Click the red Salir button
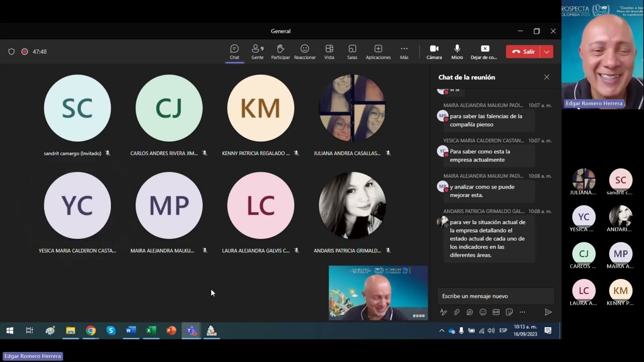 523,52
